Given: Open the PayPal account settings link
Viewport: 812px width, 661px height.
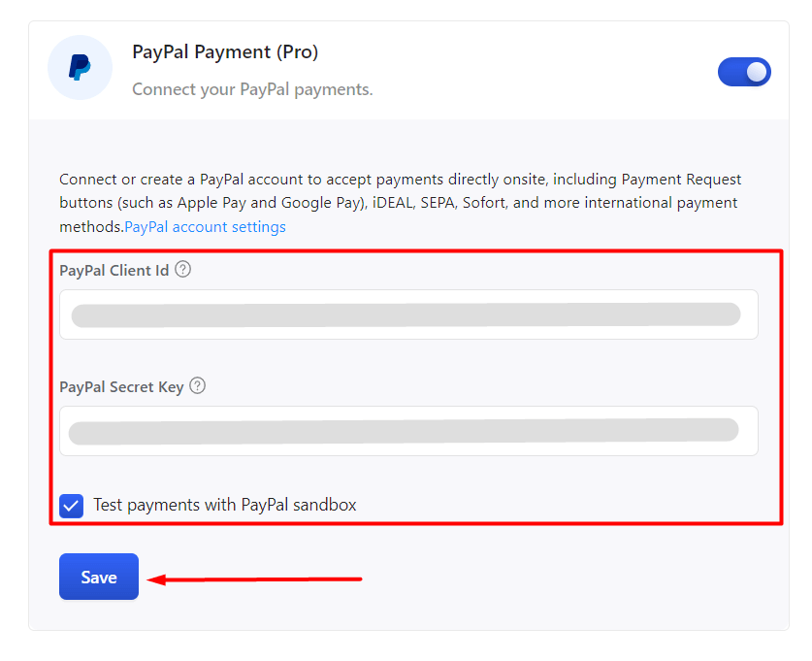Looking at the screenshot, I should (205, 227).
